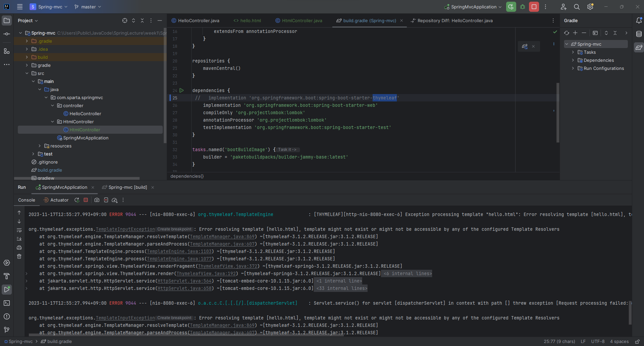Image resolution: width=644 pixels, height=346 pixels.
Task: Select the Console tab
Action: [27, 200]
